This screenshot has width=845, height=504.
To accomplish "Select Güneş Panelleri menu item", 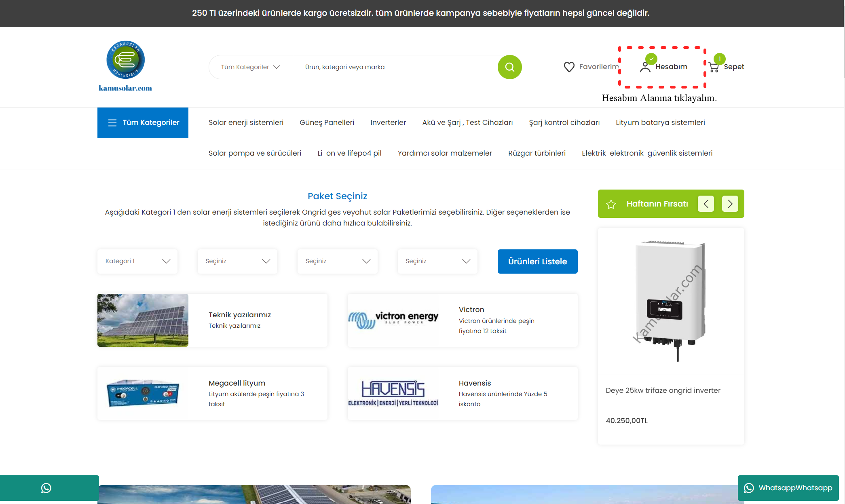I will tap(327, 122).
